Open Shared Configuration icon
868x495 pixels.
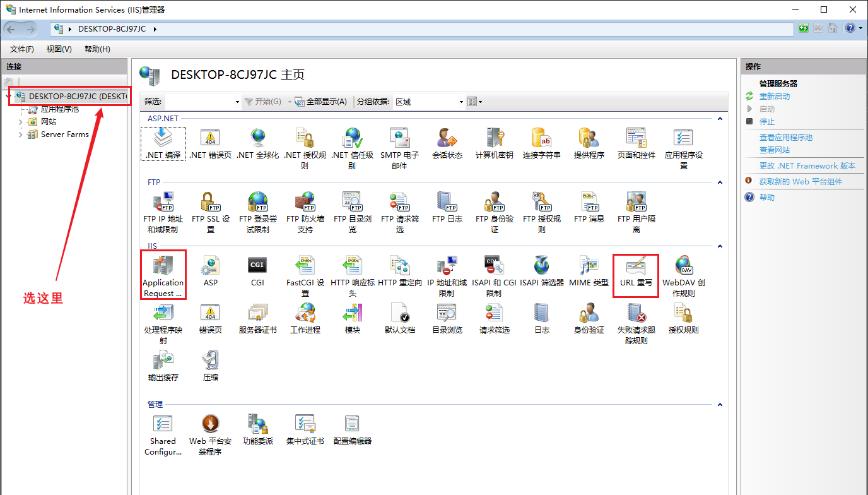pyautogui.click(x=163, y=436)
